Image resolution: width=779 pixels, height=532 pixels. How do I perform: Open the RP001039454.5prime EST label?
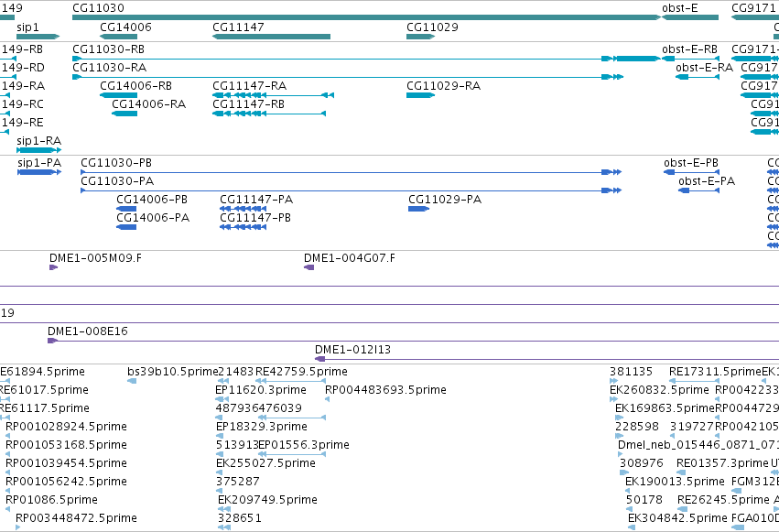point(66,463)
